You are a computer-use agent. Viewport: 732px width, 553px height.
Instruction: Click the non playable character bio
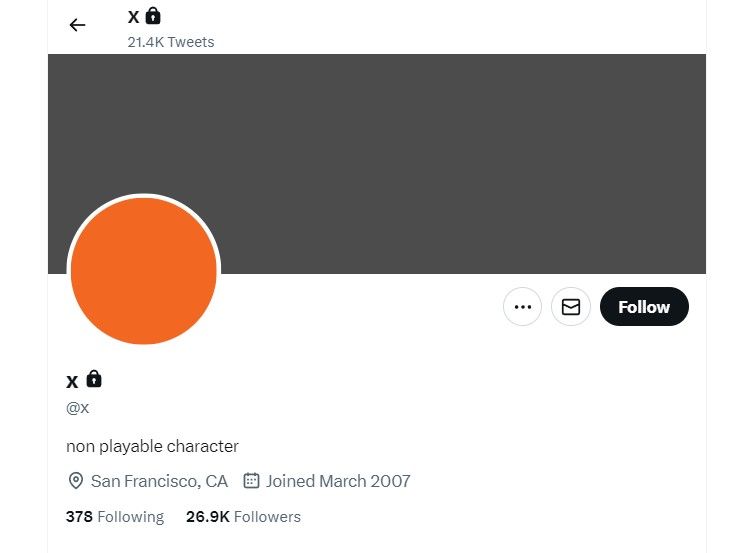pos(152,446)
